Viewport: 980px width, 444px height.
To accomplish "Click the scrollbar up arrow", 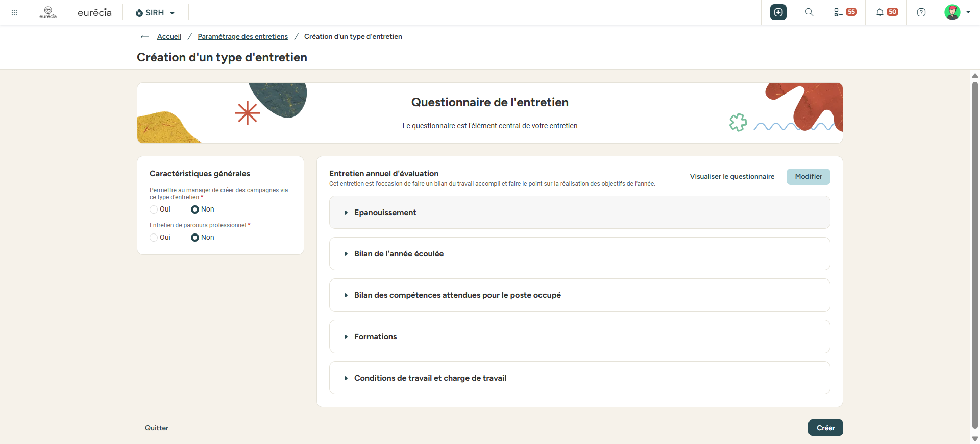I will [x=975, y=76].
